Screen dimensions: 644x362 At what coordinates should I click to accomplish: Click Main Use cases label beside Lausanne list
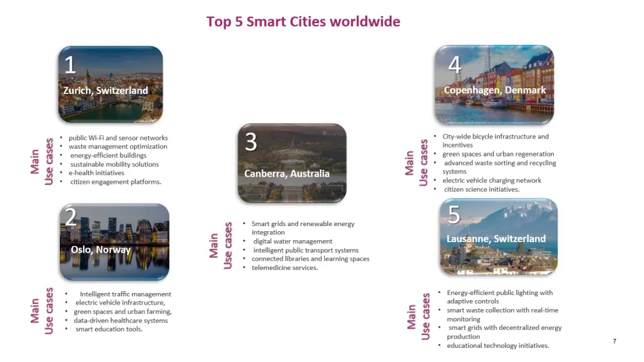tap(419, 316)
